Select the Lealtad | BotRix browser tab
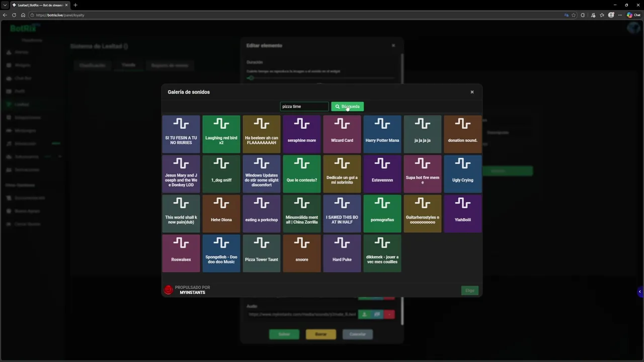The image size is (644, 362). pos(40,5)
